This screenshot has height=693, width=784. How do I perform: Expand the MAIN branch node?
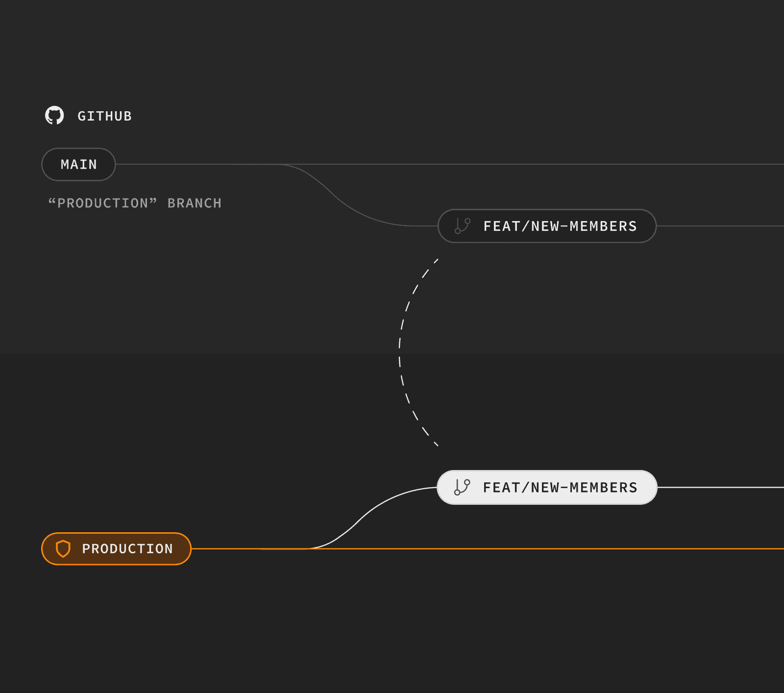click(x=78, y=164)
